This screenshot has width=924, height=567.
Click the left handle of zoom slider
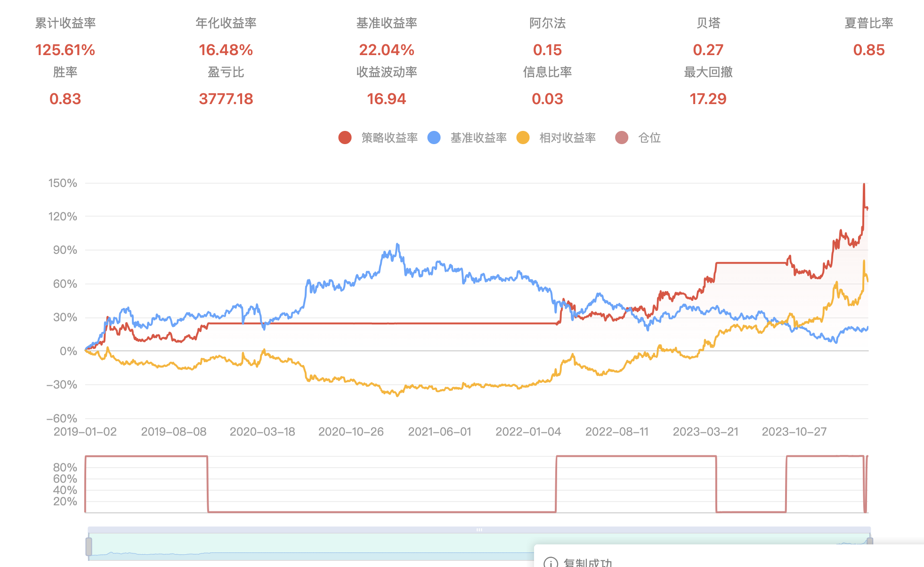coord(89,547)
